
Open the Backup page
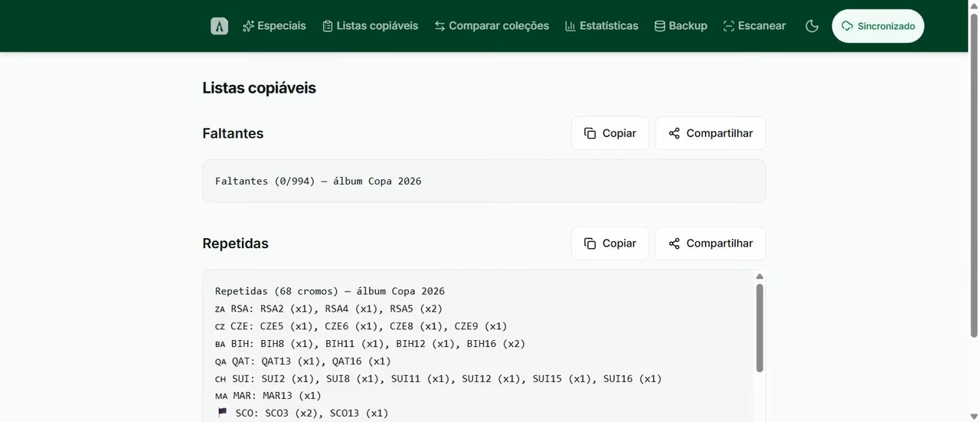[x=681, y=26]
